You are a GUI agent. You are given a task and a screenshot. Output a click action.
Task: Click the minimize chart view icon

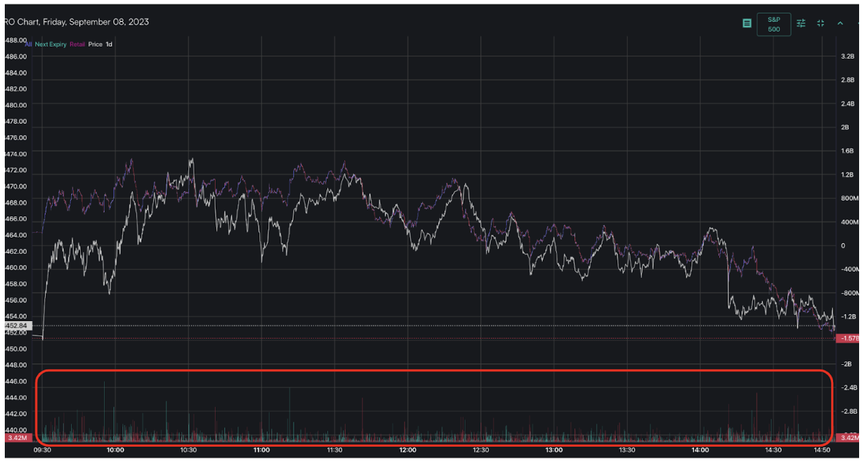click(x=819, y=22)
